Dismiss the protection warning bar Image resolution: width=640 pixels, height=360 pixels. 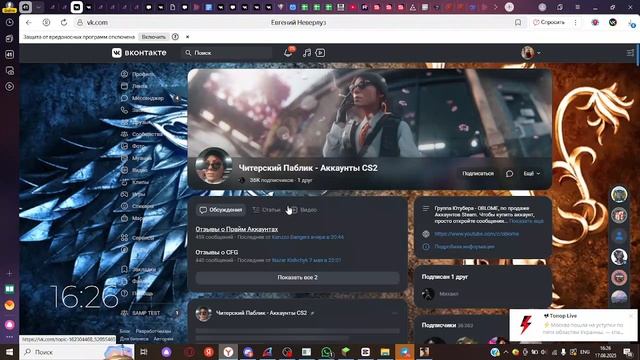(187, 37)
